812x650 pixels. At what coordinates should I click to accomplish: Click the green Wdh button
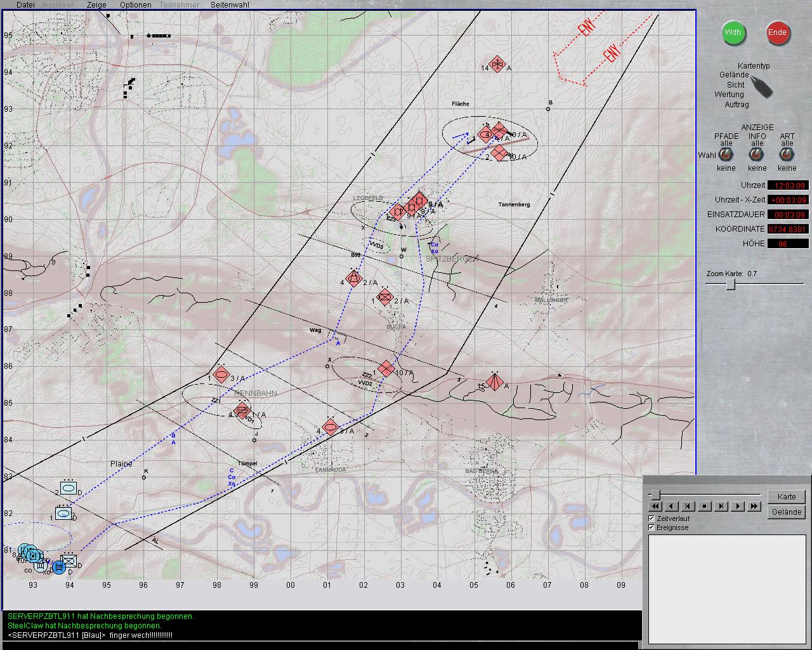pyautogui.click(x=733, y=32)
